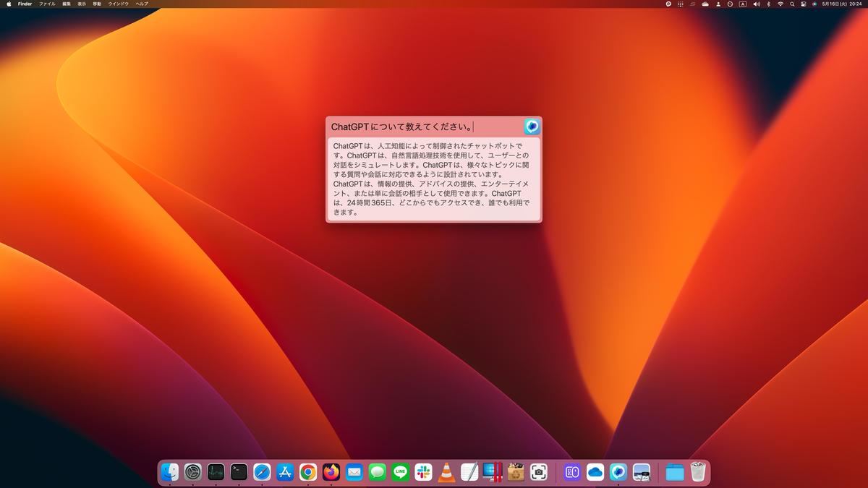The width and height of the screenshot is (868, 488).
Task: Open OneDrive from the Dock
Action: (x=595, y=472)
